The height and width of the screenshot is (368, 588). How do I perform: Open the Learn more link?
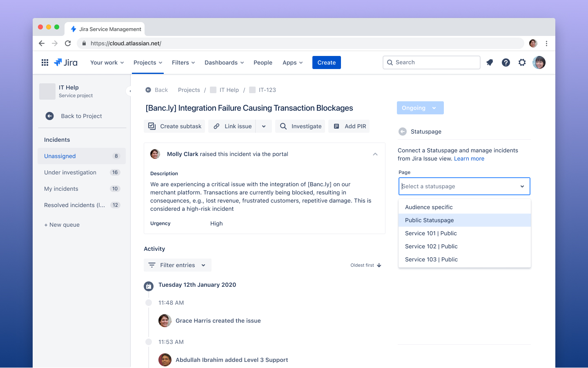pyautogui.click(x=469, y=158)
